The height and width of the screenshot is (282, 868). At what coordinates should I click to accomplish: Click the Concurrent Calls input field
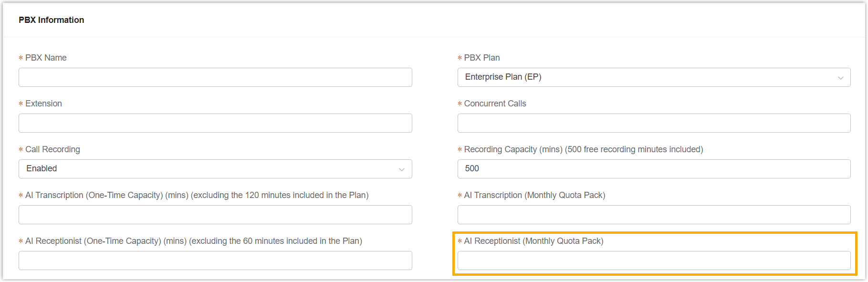coord(654,123)
